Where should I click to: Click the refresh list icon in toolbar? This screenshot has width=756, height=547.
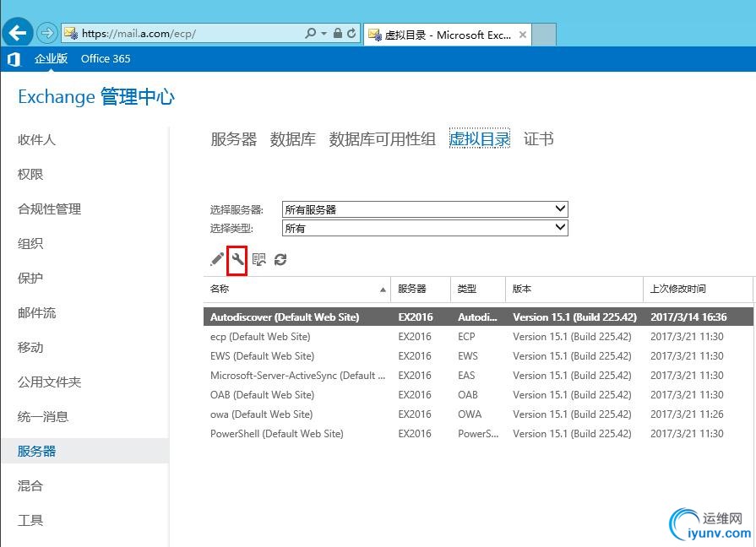[280, 259]
